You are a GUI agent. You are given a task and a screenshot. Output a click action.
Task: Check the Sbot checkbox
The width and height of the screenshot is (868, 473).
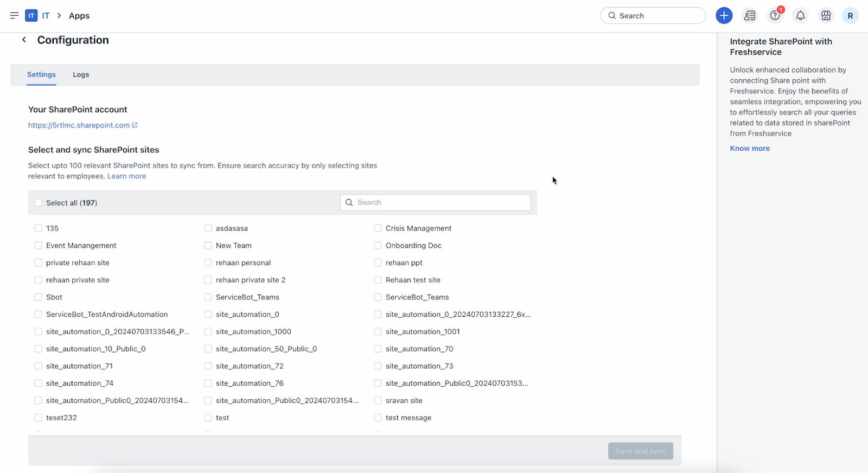(x=38, y=297)
